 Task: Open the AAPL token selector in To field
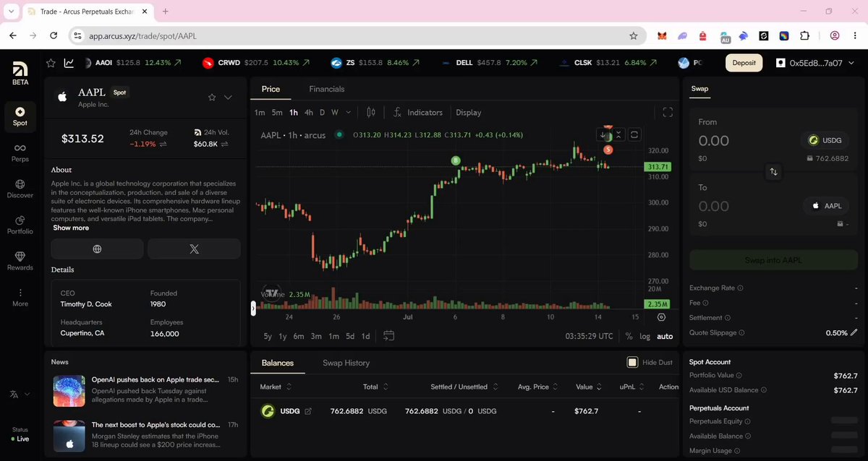(825, 206)
